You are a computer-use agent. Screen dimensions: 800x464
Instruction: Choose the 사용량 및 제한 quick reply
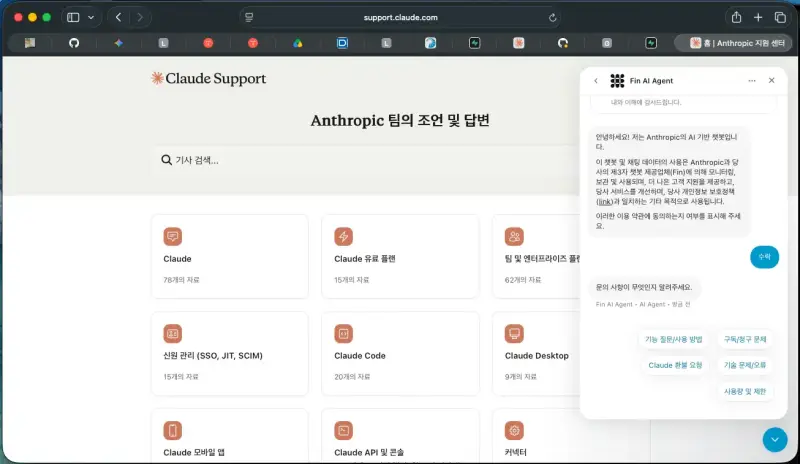[x=745, y=391]
